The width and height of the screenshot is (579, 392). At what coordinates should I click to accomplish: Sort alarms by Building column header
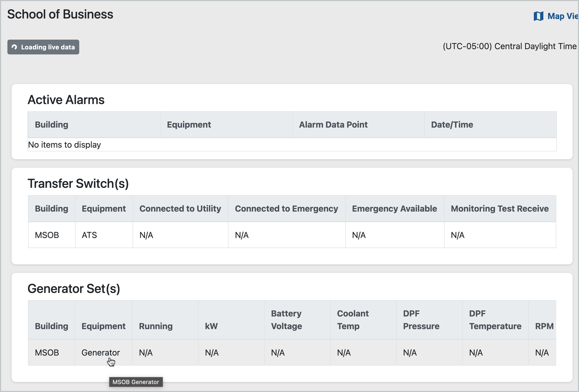[x=52, y=124]
